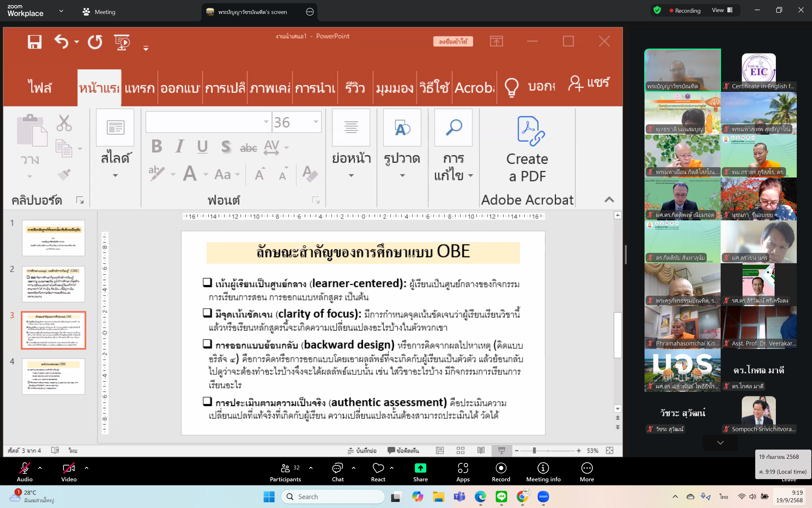The image size is (812, 508).
Task: Click the Tell Me lightbulb icon
Action: pos(511,87)
